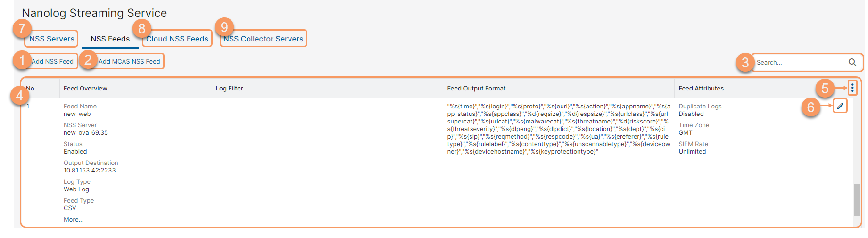The width and height of the screenshot is (868, 238).
Task: Click the No. column header
Action: (x=31, y=88)
